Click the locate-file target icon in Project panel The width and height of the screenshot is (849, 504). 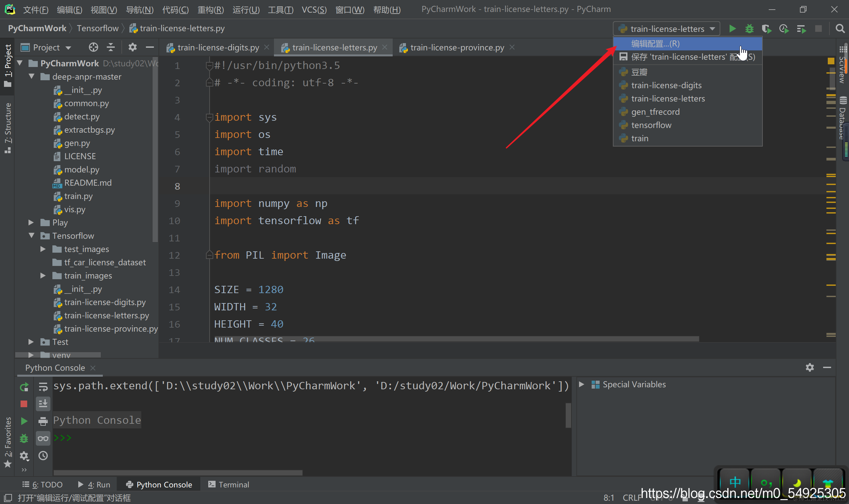94,47
